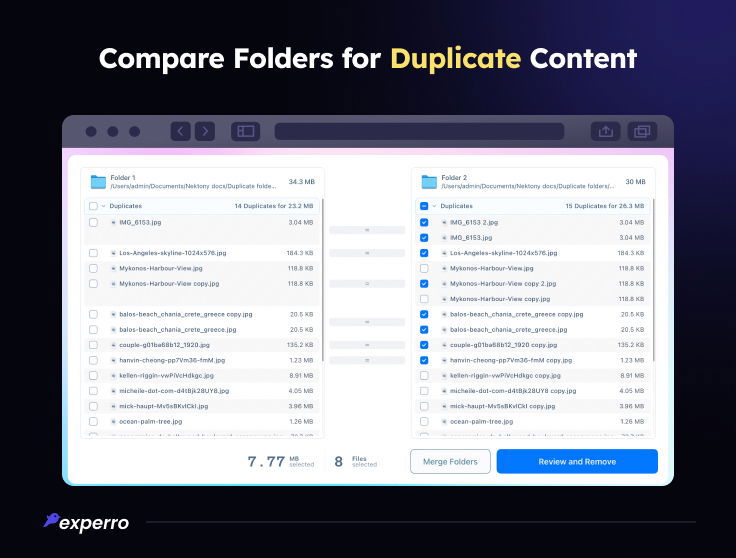This screenshot has width=736, height=558.
Task: Check ocean-palm-tree.jpg in Folder 1
Action: point(93,421)
